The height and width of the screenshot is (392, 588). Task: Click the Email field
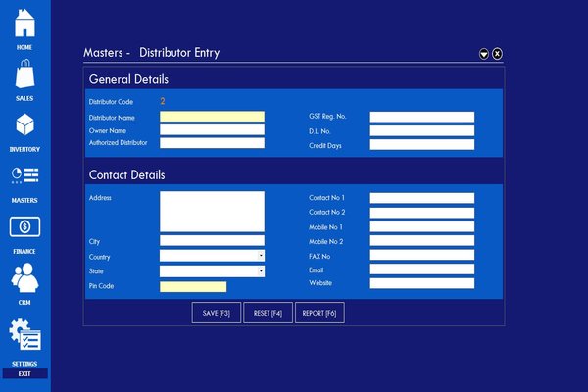coord(421,269)
